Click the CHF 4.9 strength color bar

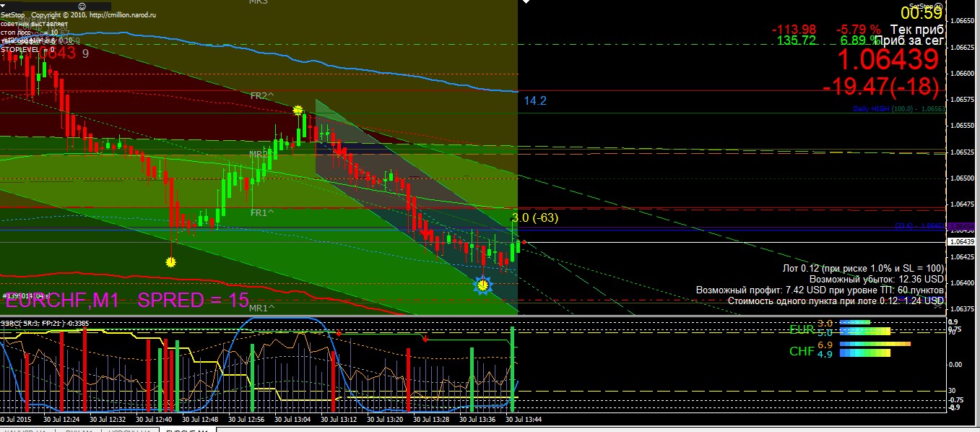click(864, 354)
